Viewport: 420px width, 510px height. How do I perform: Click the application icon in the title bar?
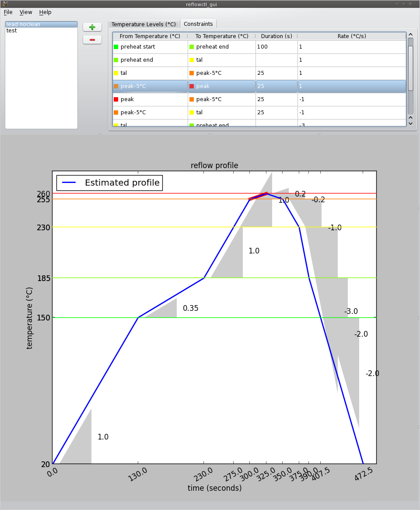[5, 4]
